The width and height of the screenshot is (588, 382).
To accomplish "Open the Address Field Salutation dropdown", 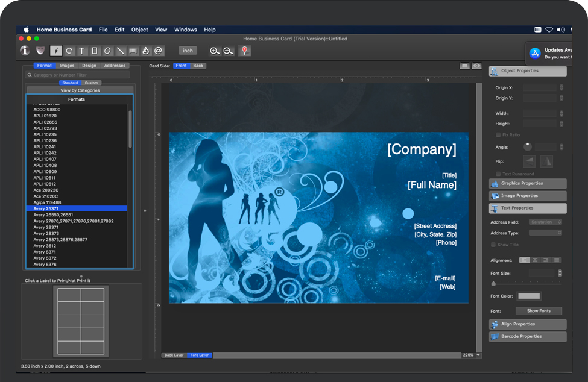I will point(545,222).
